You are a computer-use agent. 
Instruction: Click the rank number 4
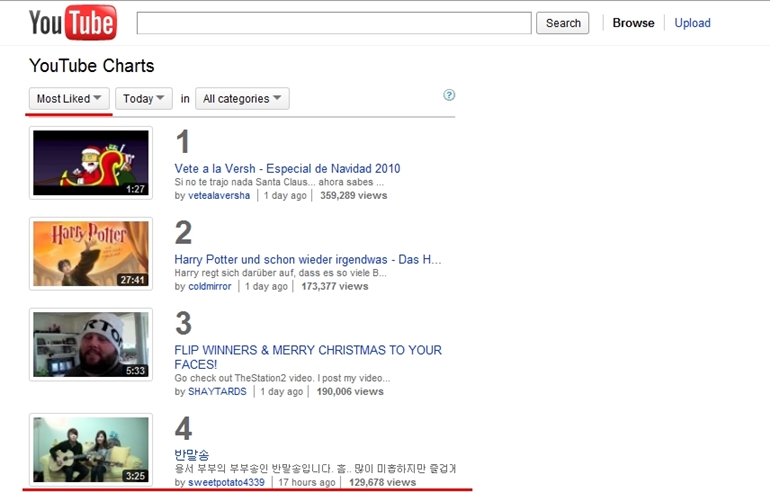[184, 429]
